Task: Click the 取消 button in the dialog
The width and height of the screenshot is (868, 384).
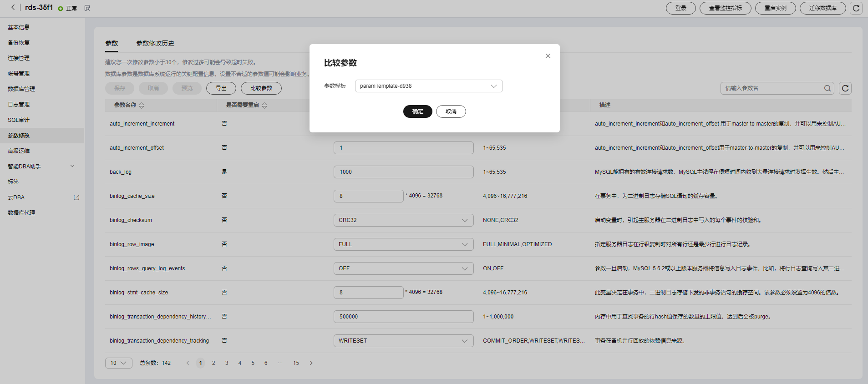Action: click(x=451, y=111)
